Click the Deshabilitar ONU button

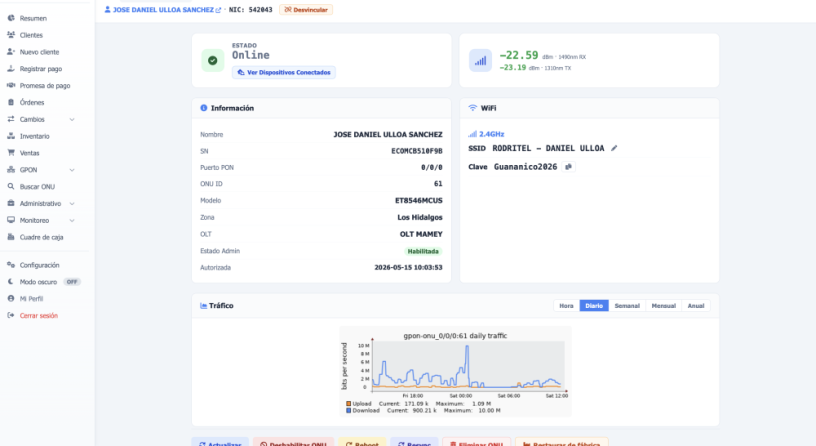click(x=294, y=443)
